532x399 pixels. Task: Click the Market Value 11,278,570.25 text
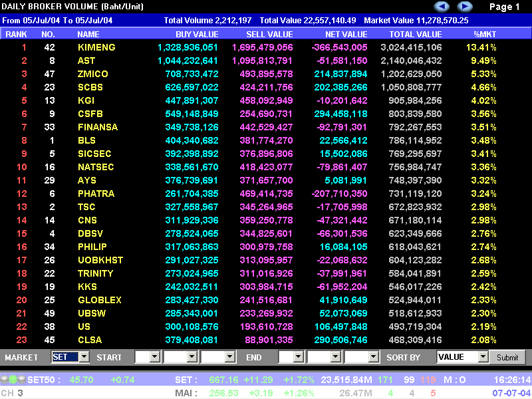click(x=416, y=21)
